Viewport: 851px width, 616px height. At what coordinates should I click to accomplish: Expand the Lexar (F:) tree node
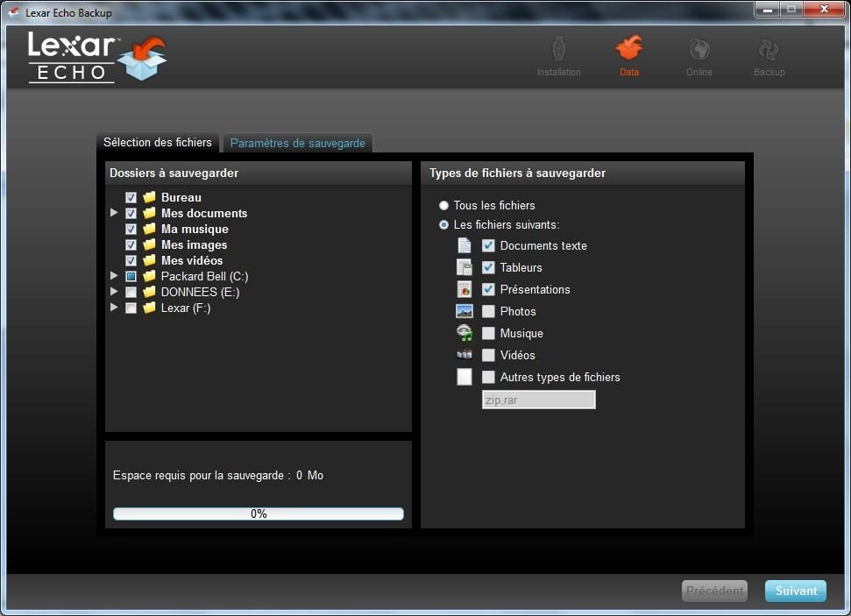[x=114, y=307]
